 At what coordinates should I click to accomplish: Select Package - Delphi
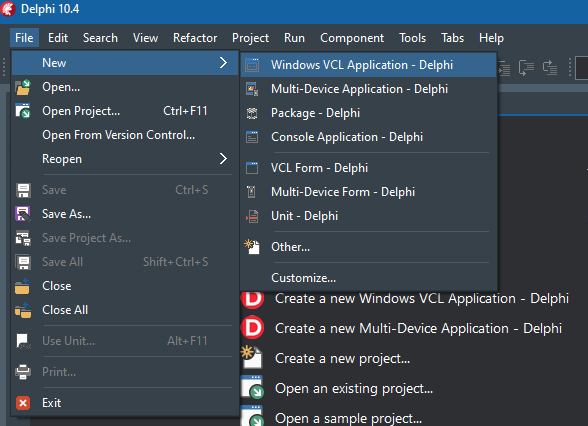[x=369, y=113]
